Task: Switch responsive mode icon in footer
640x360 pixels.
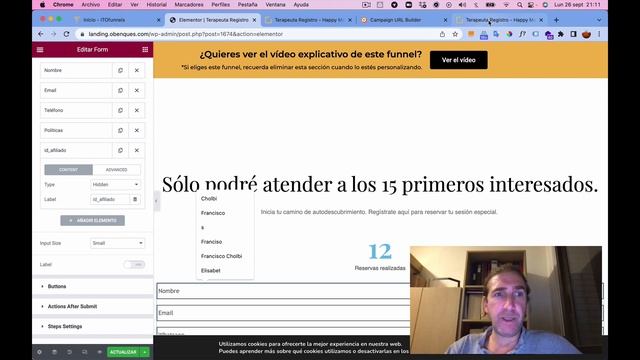Action: [x=84, y=352]
